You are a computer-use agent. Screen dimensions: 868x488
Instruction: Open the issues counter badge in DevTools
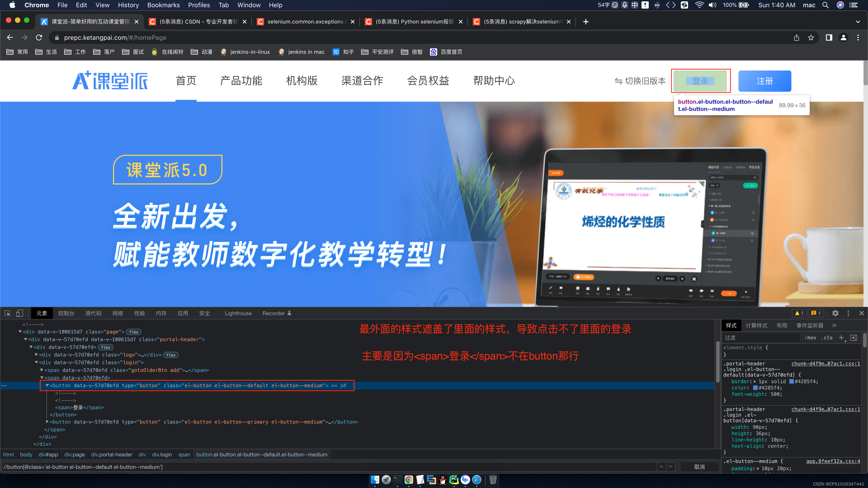tap(815, 313)
